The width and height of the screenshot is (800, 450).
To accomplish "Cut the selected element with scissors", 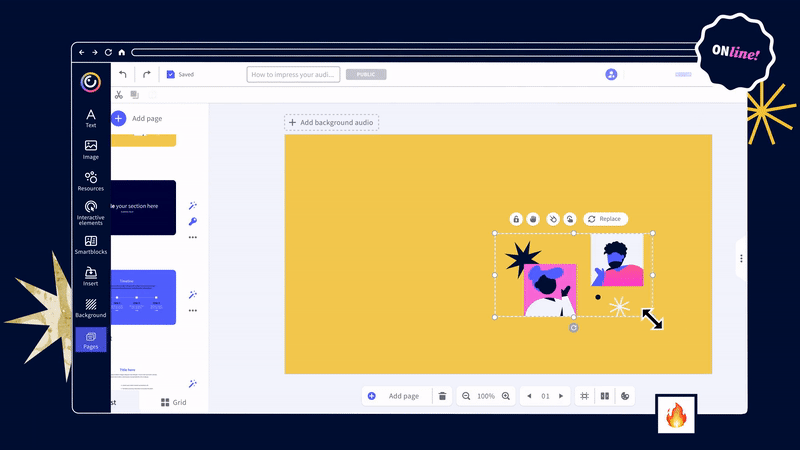I will [x=119, y=95].
